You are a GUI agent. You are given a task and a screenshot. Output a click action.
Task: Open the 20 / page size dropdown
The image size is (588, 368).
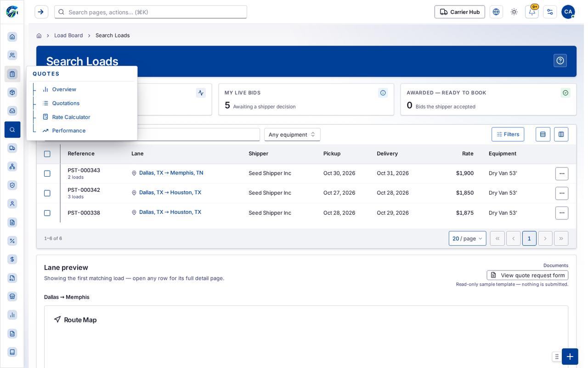coord(468,238)
